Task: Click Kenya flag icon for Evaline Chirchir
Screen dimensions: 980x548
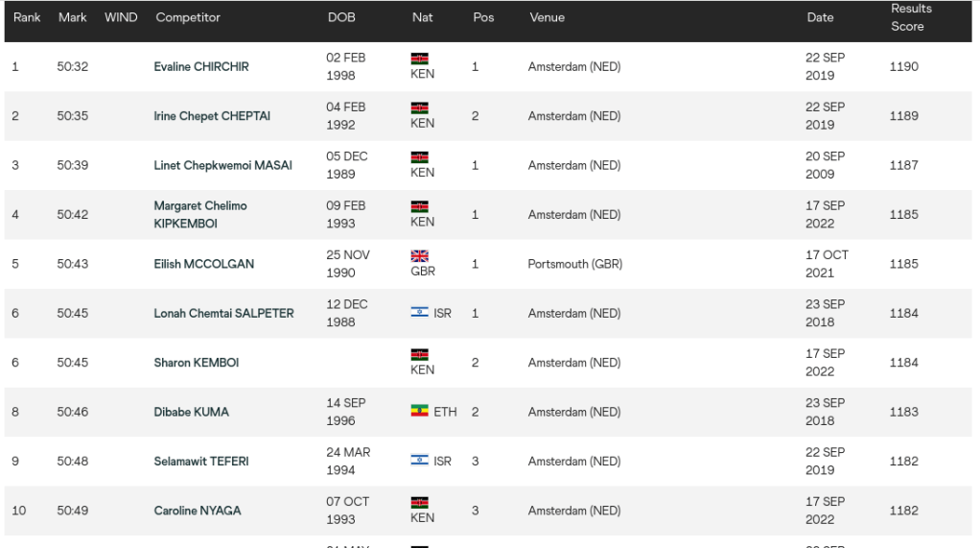Action: pos(419,58)
